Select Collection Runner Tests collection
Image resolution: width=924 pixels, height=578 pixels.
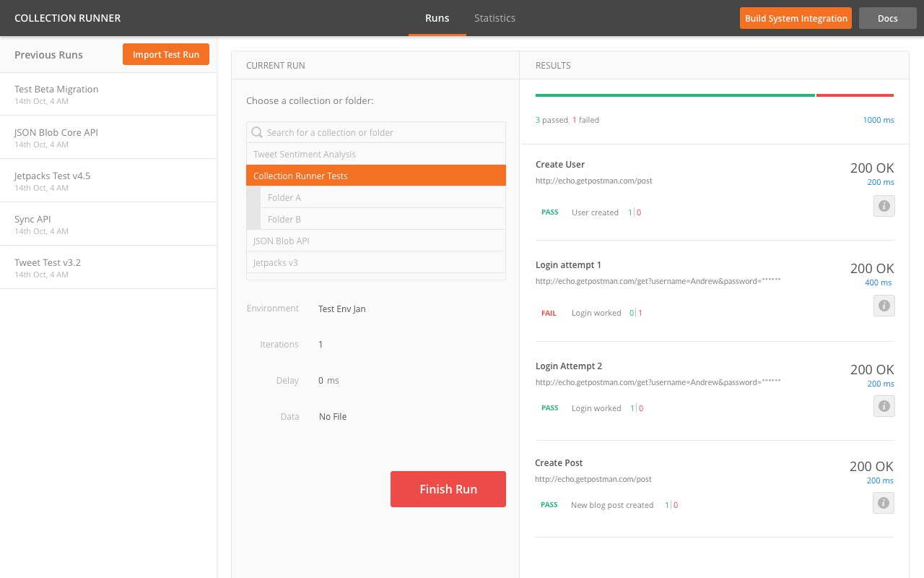click(376, 176)
